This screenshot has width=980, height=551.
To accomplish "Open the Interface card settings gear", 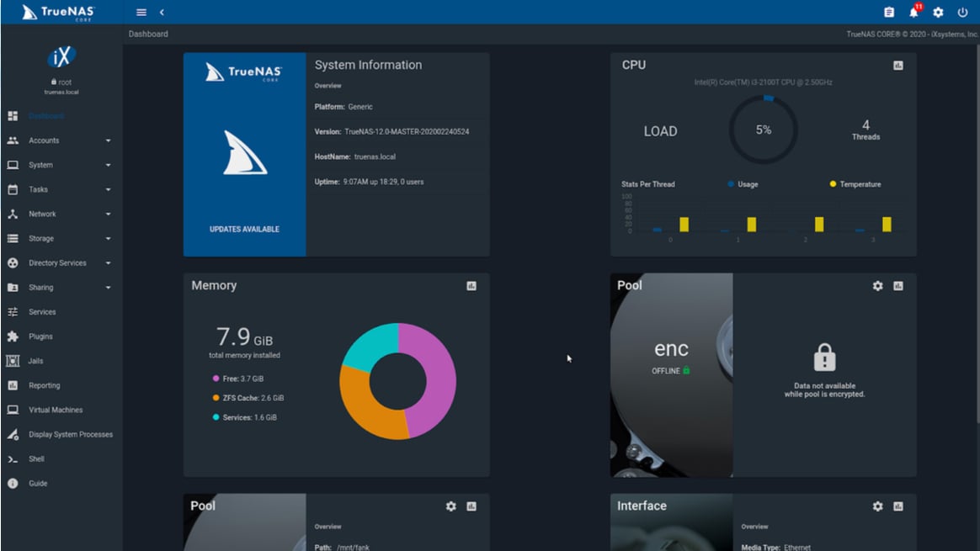I will coord(876,506).
